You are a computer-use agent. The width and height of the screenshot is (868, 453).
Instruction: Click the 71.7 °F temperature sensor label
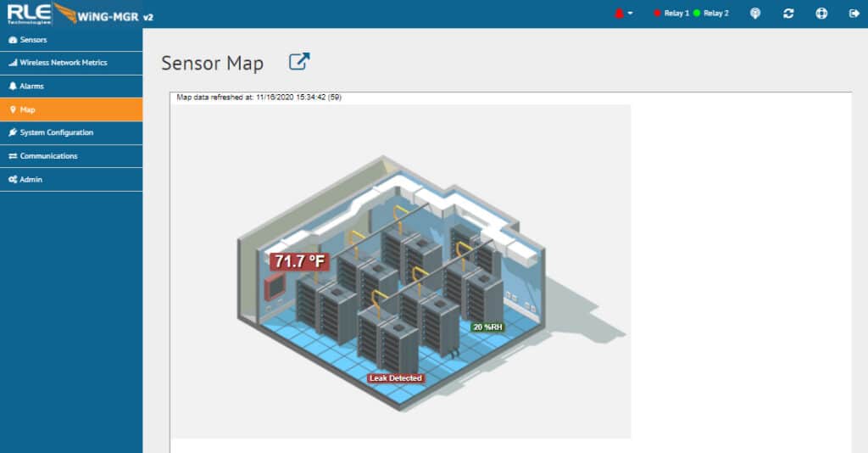(x=298, y=261)
